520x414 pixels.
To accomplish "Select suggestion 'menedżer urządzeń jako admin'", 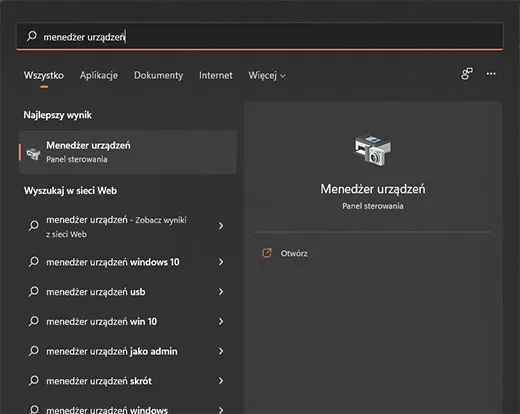I will coord(128,351).
